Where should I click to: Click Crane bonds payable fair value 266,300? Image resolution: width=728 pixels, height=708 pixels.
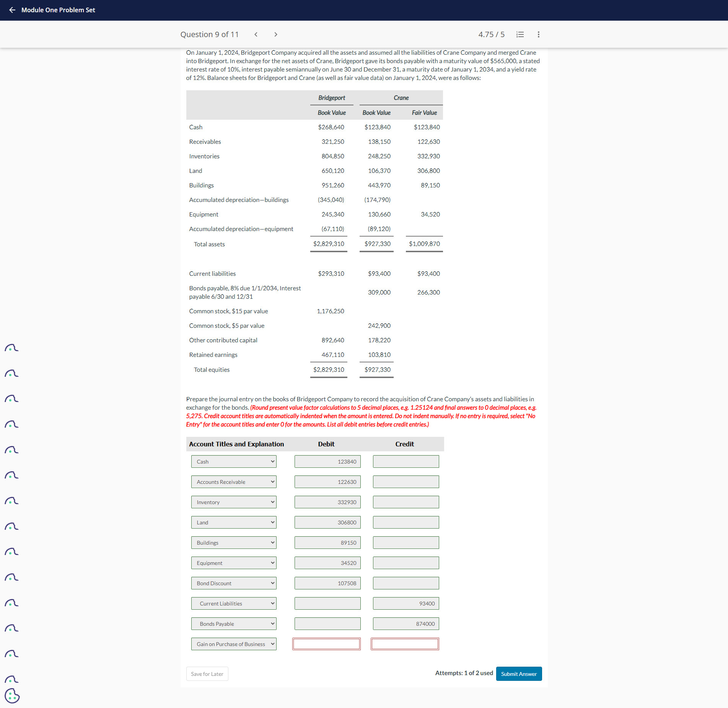point(428,292)
